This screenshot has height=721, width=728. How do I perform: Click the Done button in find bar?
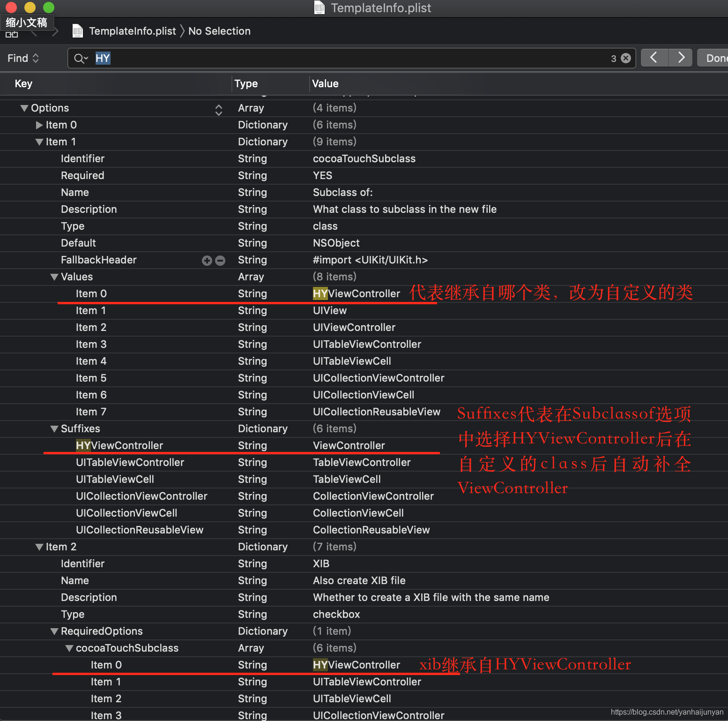coord(714,58)
